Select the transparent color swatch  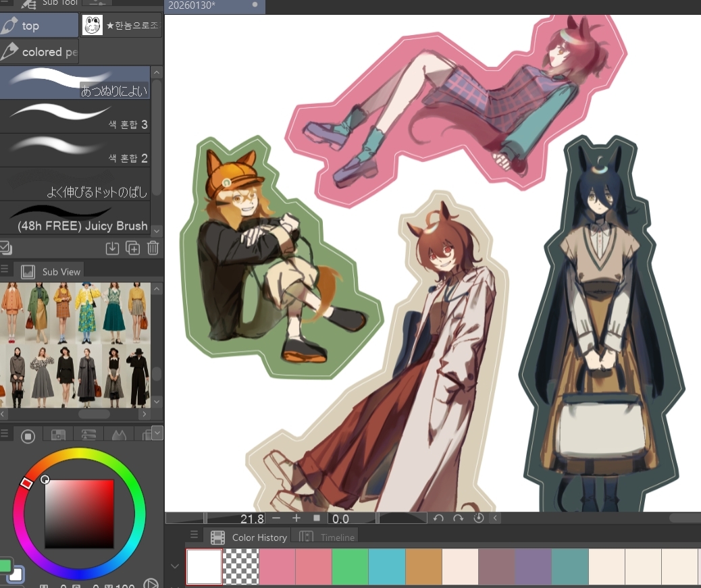point(241,566)
